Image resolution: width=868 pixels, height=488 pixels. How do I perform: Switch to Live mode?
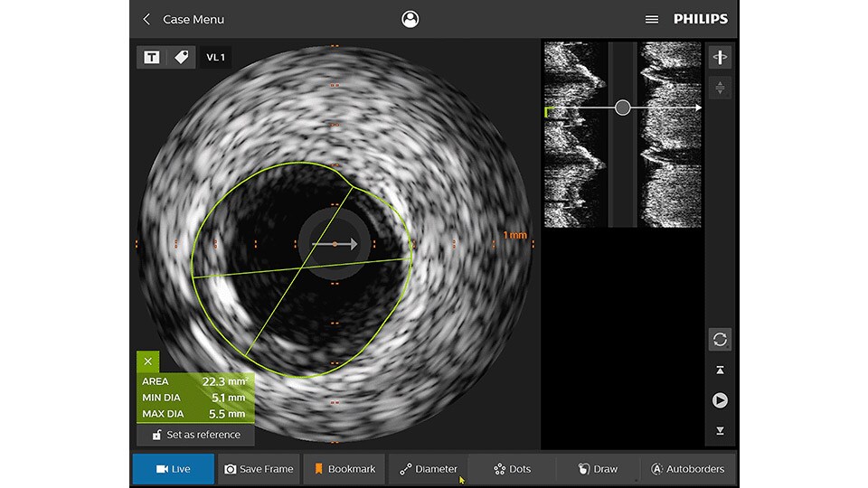point(174,469)
